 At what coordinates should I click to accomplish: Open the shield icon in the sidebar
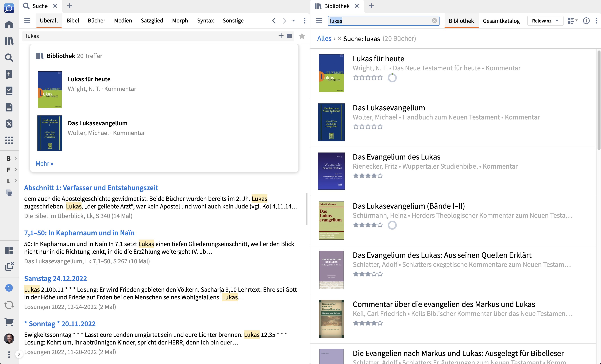coord(9,124)
